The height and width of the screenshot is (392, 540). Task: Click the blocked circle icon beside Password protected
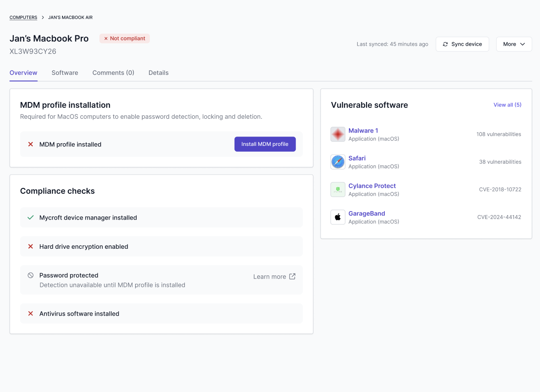31,275
